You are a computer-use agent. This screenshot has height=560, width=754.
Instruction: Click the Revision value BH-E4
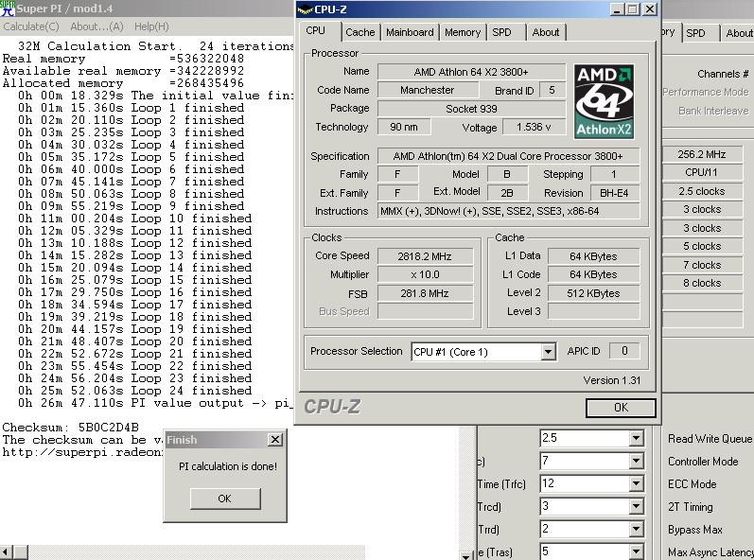[x=615, y=193]
